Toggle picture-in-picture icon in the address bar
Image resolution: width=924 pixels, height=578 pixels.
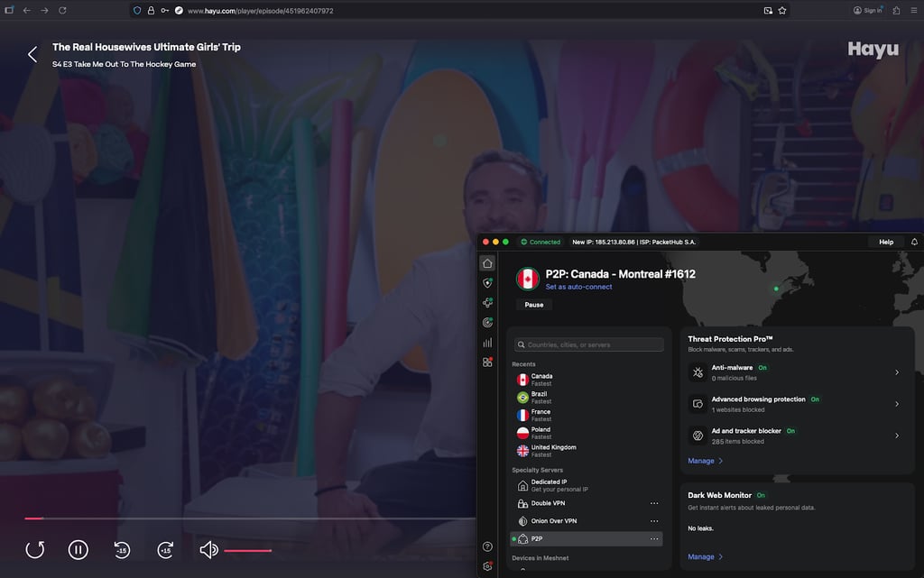tap(768, 11)
